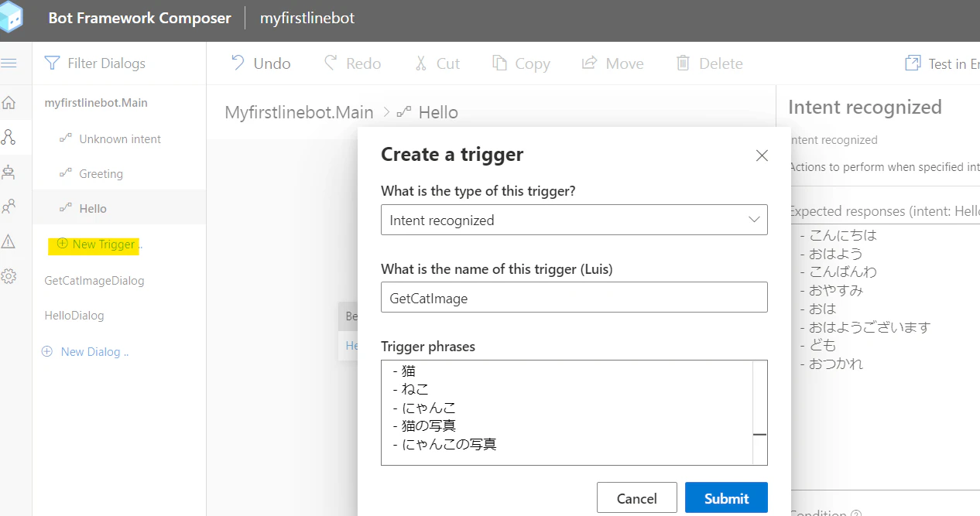Click the 'Trigger phrases' label

coord(428,346)
